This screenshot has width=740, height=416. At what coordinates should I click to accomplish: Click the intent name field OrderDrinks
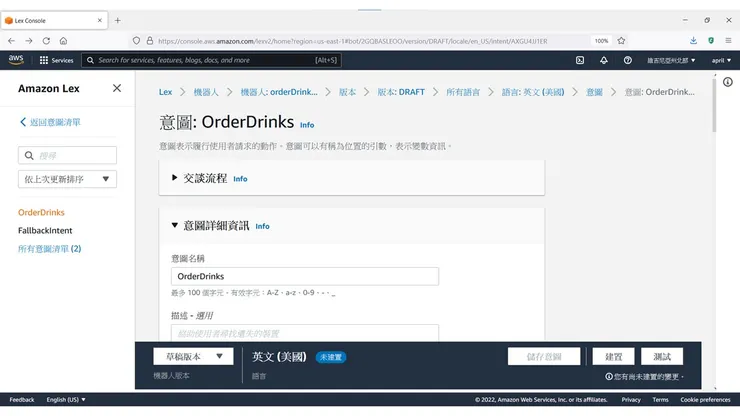pos(305,276)
